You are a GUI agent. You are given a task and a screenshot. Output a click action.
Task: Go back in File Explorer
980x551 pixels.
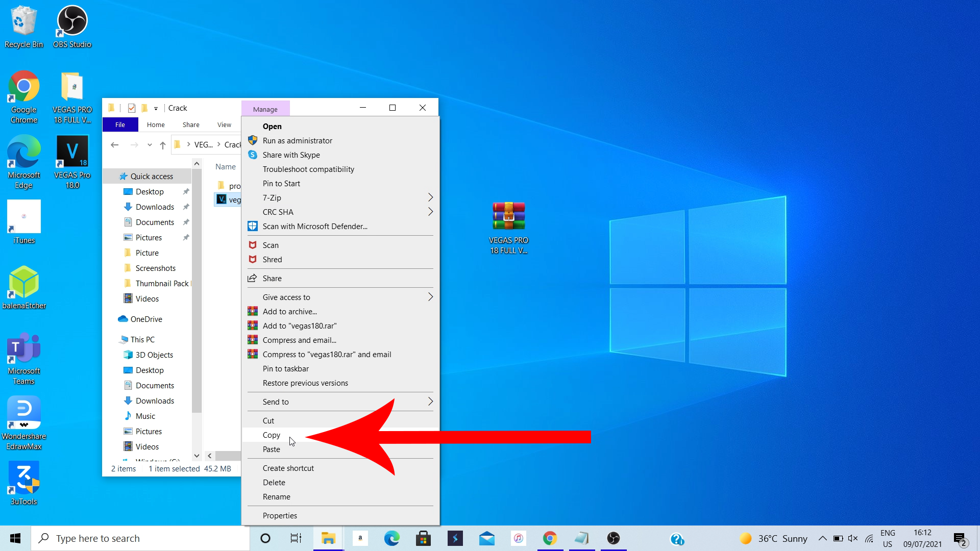point(115,145)
